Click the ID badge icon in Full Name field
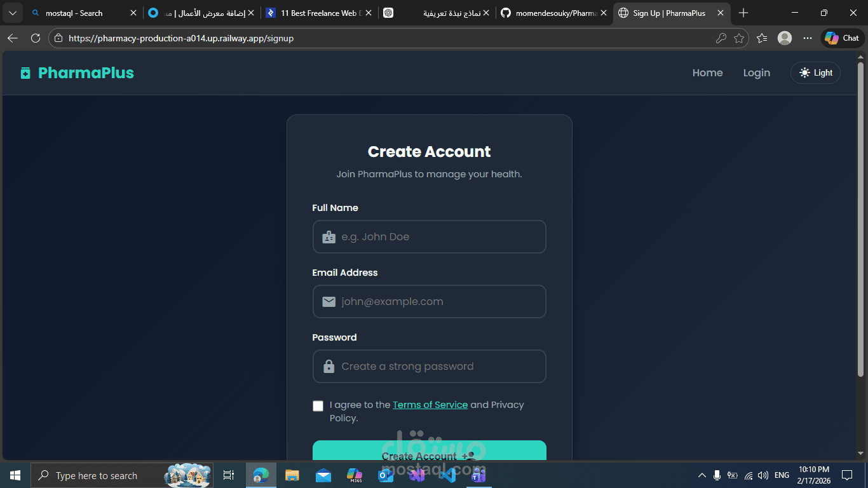Screen dimensions: 868x488 coord(329,237)
